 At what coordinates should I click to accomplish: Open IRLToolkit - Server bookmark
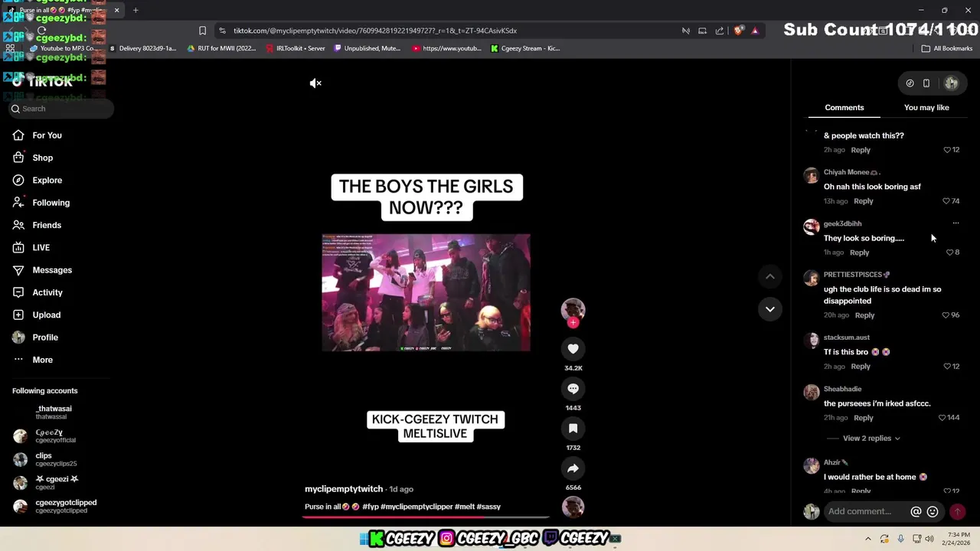[x=296, y=48]
